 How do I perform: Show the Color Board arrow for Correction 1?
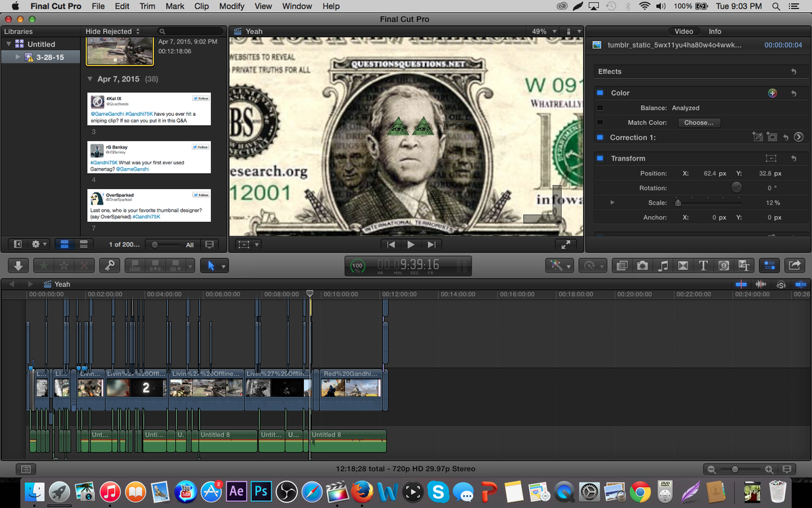[798, 137]
